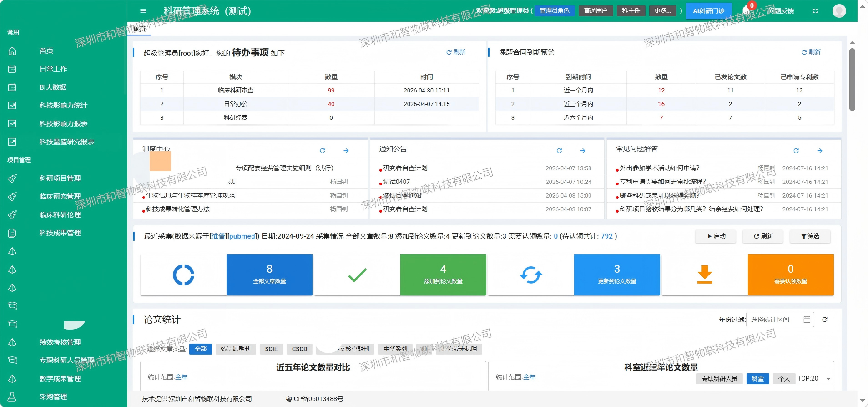Open the user avatar in top right

pos(839,11)
